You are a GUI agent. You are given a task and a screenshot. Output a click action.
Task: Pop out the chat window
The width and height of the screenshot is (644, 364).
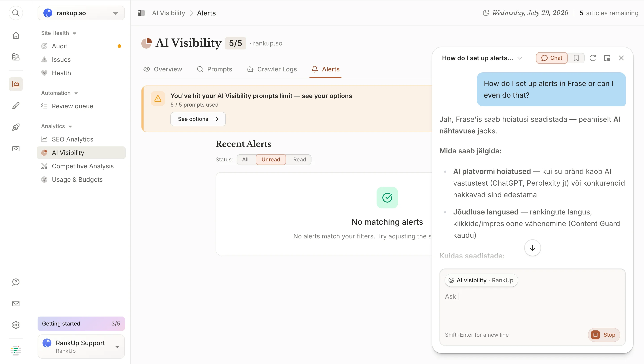[607, 58]
